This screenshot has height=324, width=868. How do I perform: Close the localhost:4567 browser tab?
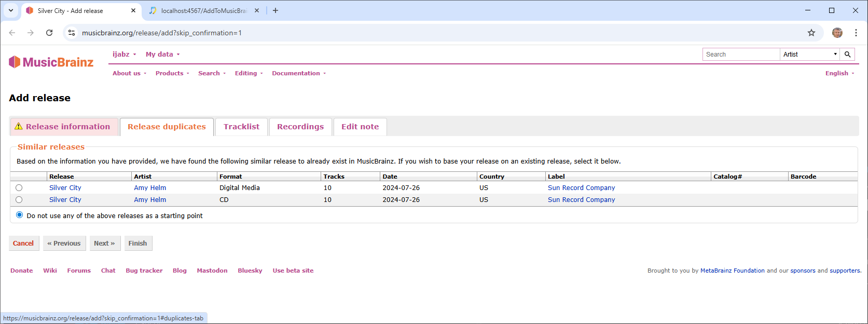[256, 10]
